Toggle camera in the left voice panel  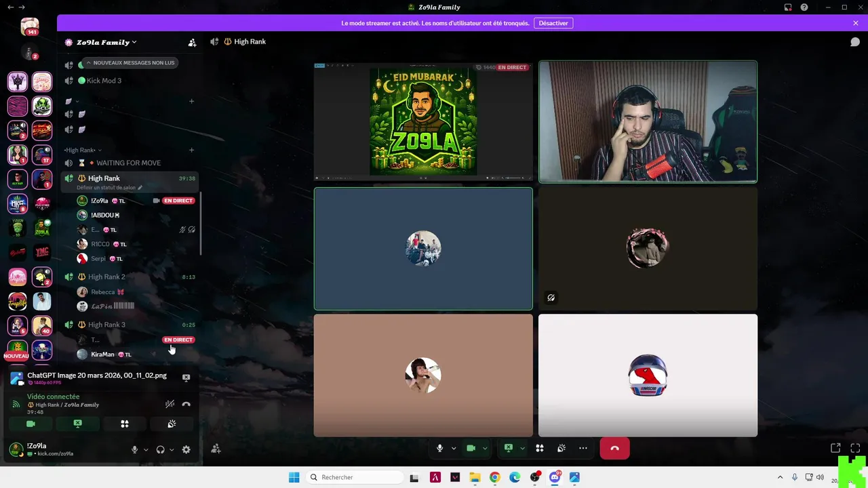click(31, 424)
